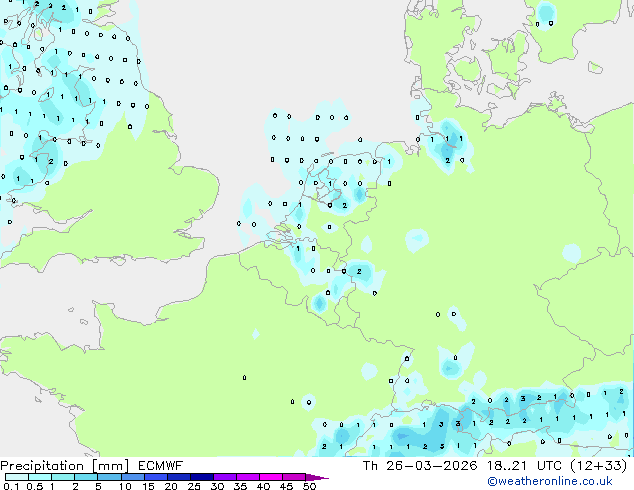Click the above-50 mm arrow legend tip
634x490 pixels.
tap(317, 477)
